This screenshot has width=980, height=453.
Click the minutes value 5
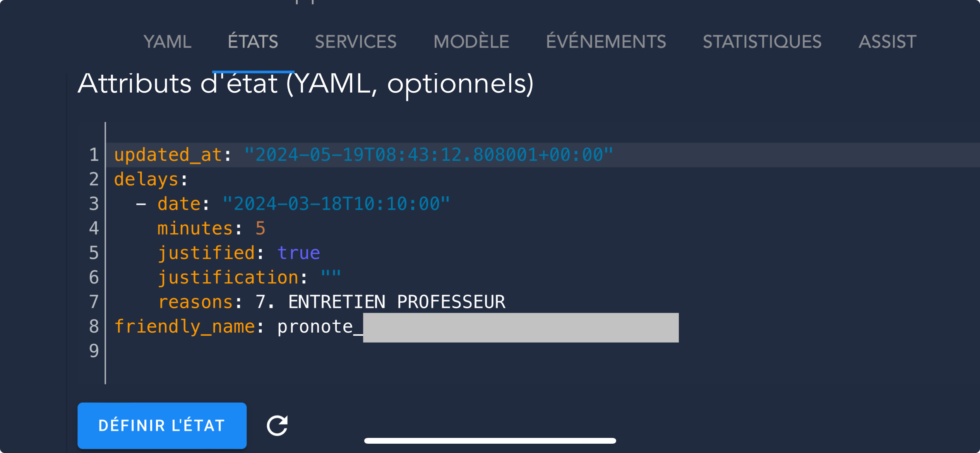(x=260, y=228)
